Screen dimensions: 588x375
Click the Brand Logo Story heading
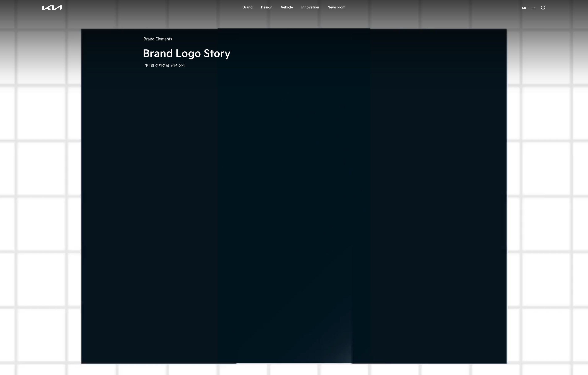click(186, 54)
